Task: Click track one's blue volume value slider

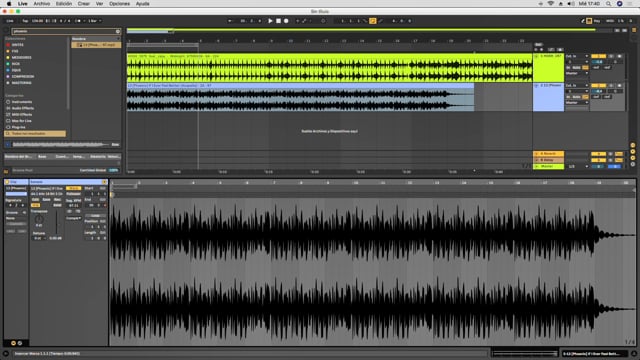Action: click(x=598, y=62)
